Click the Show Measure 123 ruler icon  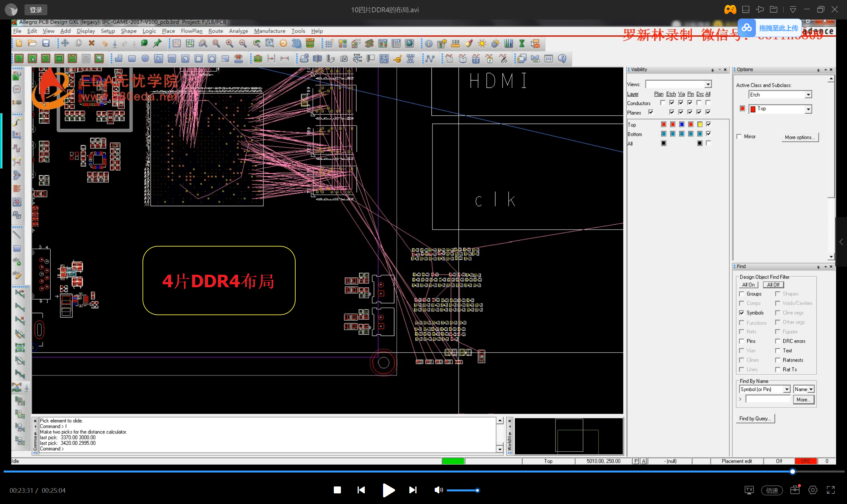coord(455,43)
